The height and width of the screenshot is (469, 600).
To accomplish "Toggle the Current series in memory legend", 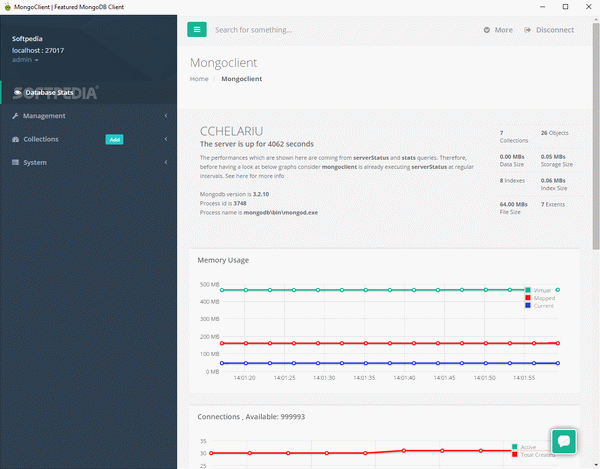I will click(x=540, y=305).
